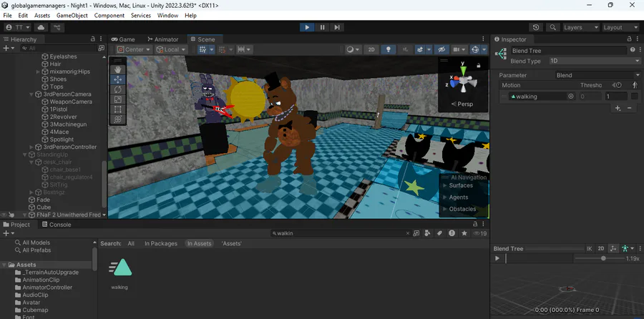Click the Pause button in toolbar
The image size is (644, 319).
(323, 27)
